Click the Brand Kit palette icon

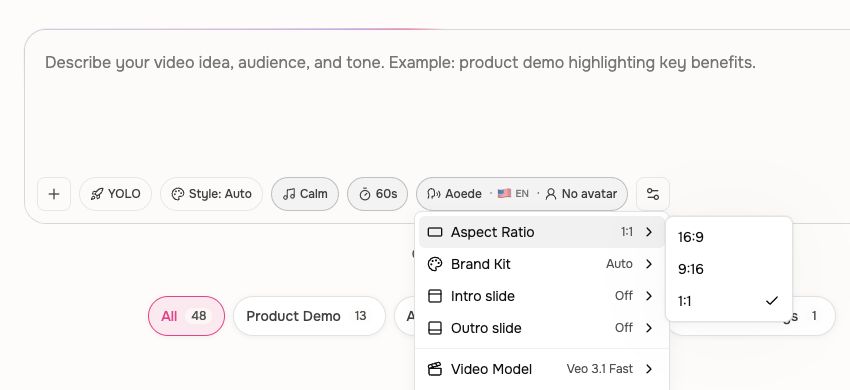tap(435, 264)
